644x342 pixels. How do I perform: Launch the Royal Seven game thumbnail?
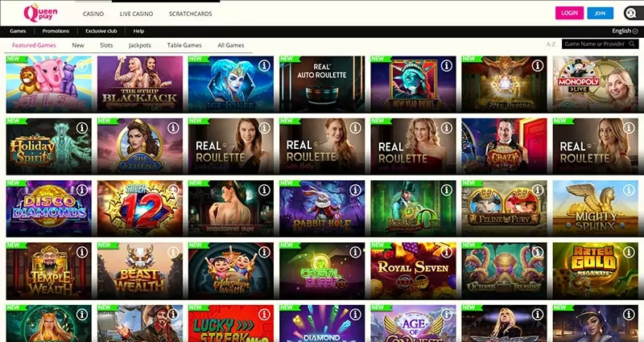pos(413,270)
